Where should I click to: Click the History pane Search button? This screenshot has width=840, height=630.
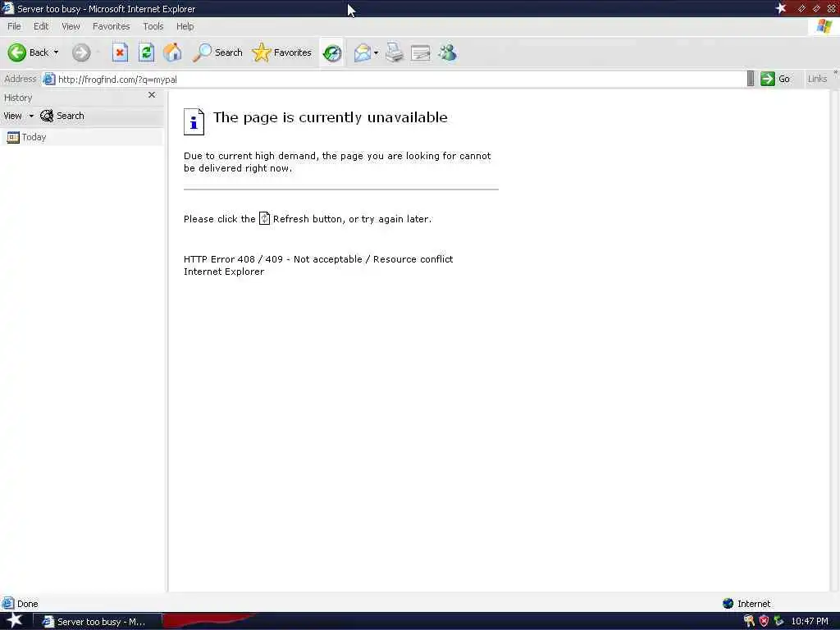pos(62,116)
